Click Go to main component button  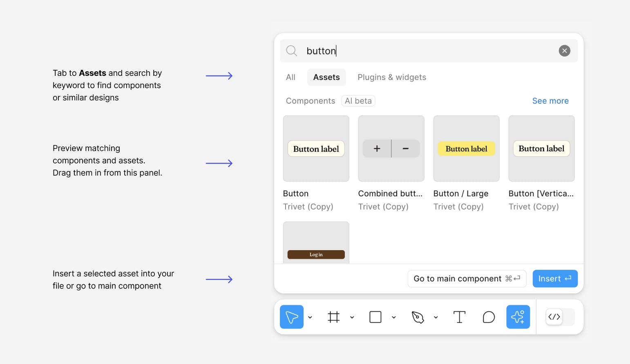(x=467, y=279)
